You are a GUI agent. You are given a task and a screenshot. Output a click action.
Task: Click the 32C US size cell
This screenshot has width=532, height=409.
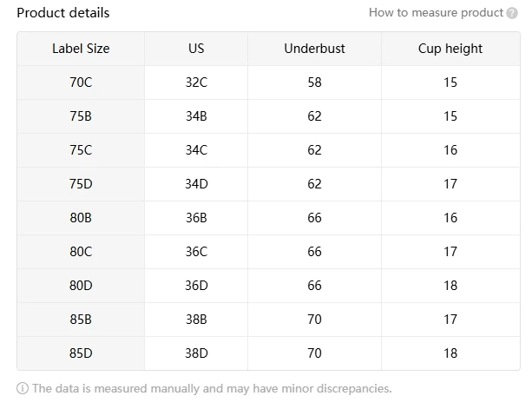click(196, 82)
